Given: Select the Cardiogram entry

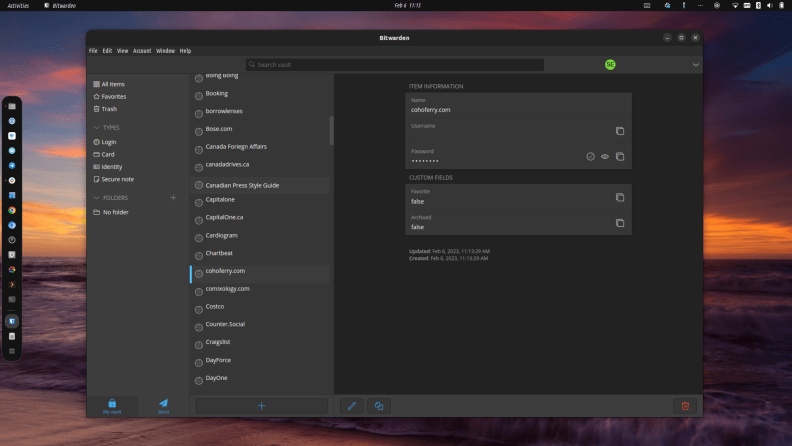Looking at the screenshot, I should tap(260, 237).
